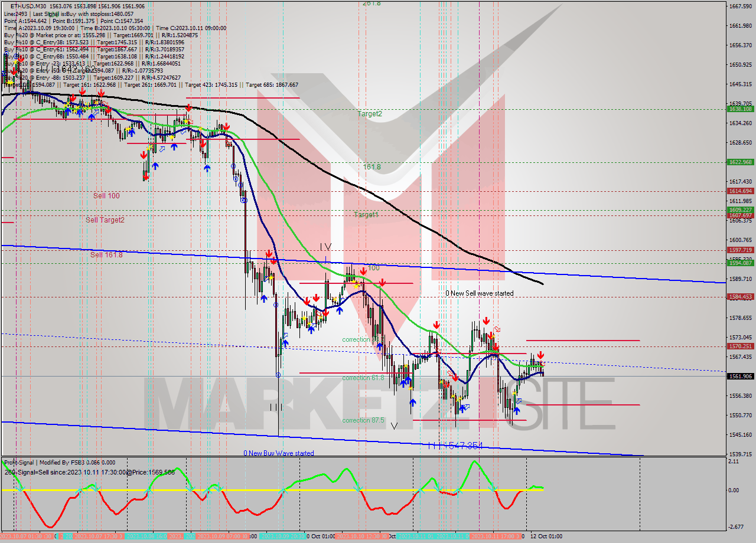Click the green '161.8' Fibonacci label
Screen dimensions: 756x543
[x=372, y=167]
